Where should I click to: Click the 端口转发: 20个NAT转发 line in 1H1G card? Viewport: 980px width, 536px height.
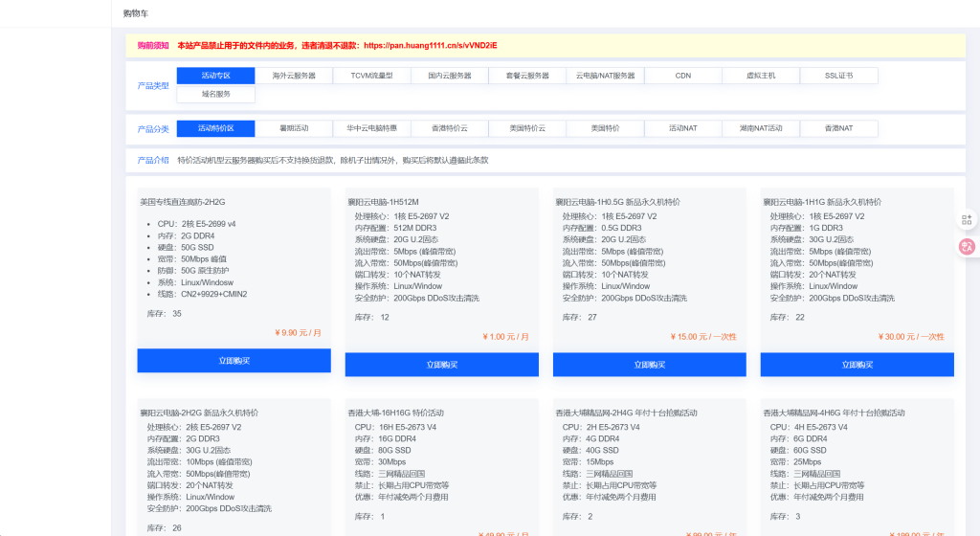tap(813, 275)
